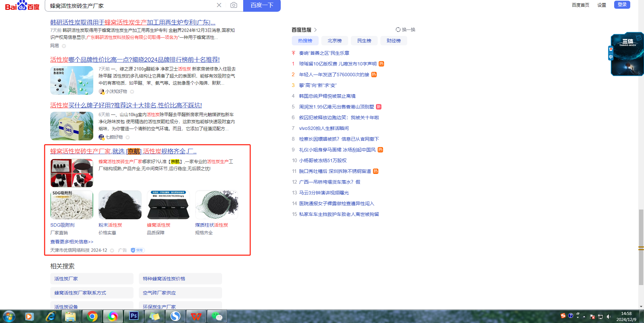The image size is (644, 323).
Task: Click inside the Baidu search input field
Action: pos(131,5)
